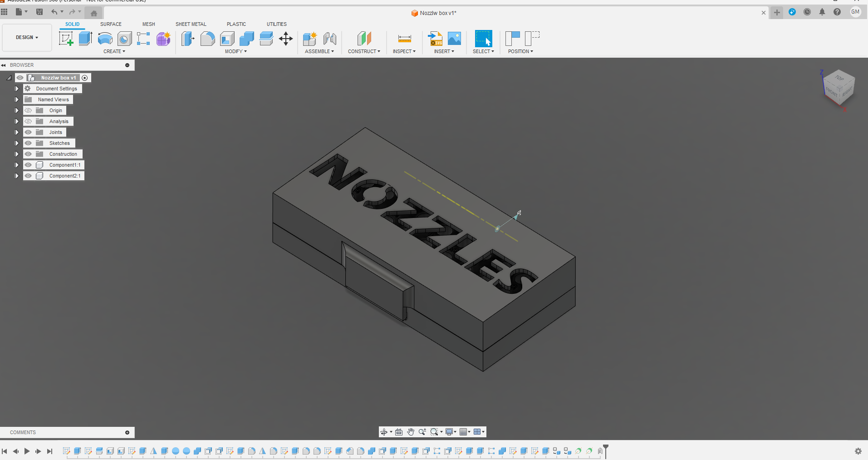Insert an SVG into the design
Screen dimensions: 868x460
(x=435, y=38)
